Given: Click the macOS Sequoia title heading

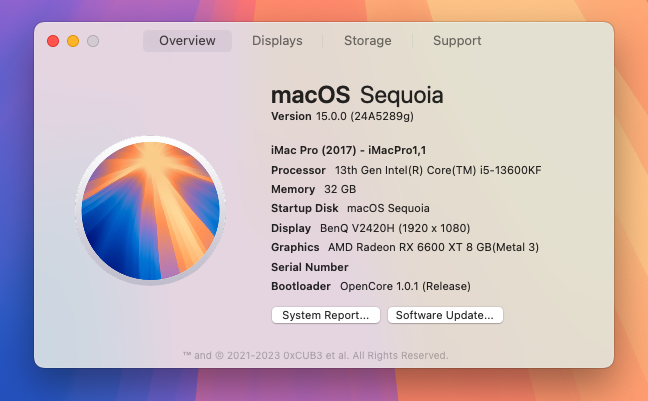Looking at the screenshot, I should (x=357, y=95).
